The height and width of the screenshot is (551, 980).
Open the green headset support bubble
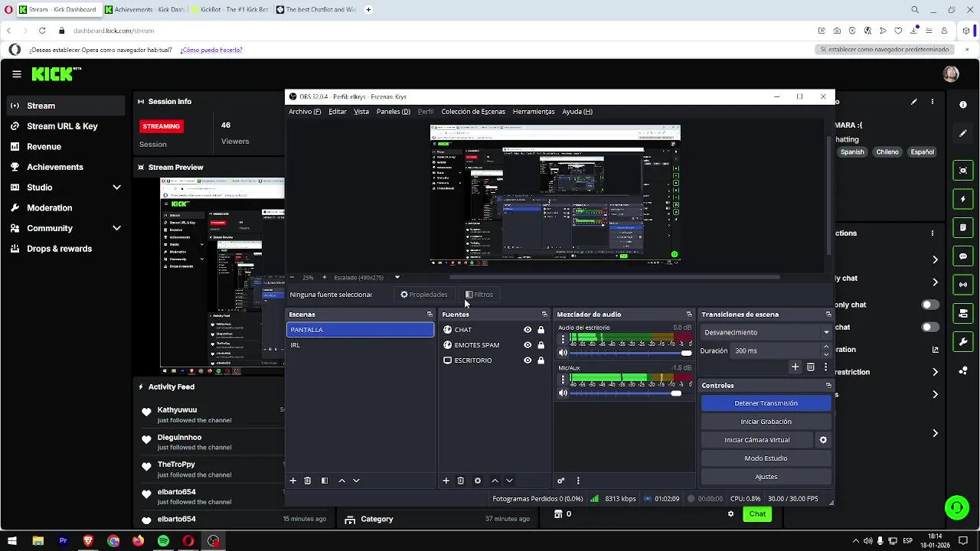[956, 507]
